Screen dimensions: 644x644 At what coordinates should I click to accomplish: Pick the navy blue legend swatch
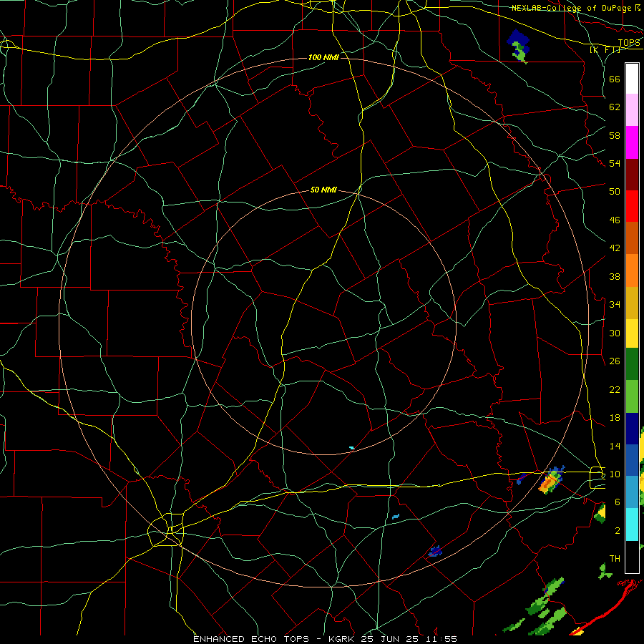(632, 429)
